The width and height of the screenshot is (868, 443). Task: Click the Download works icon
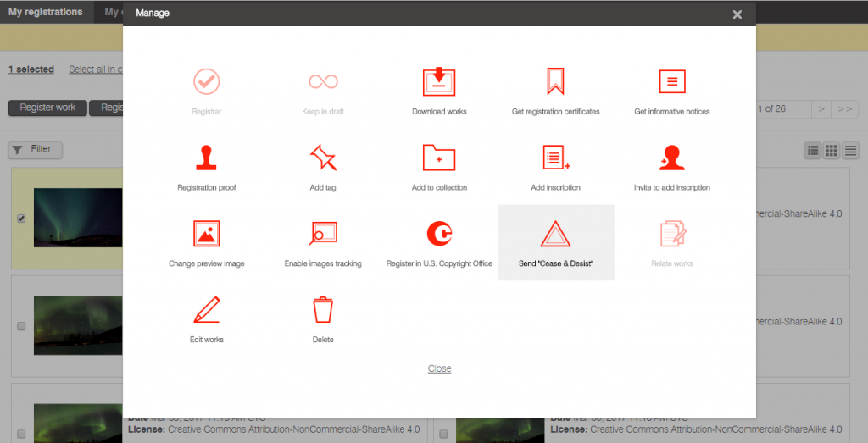[439, 82]
